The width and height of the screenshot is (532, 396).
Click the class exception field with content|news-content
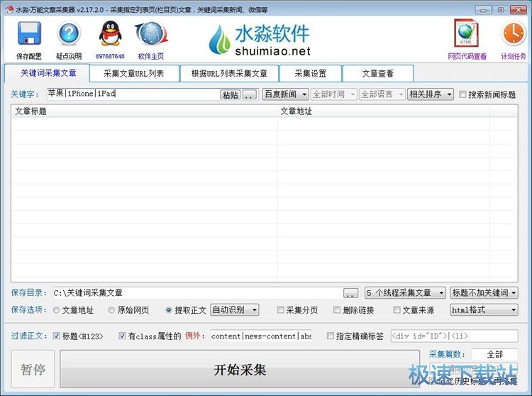click(x=261, y=336)
